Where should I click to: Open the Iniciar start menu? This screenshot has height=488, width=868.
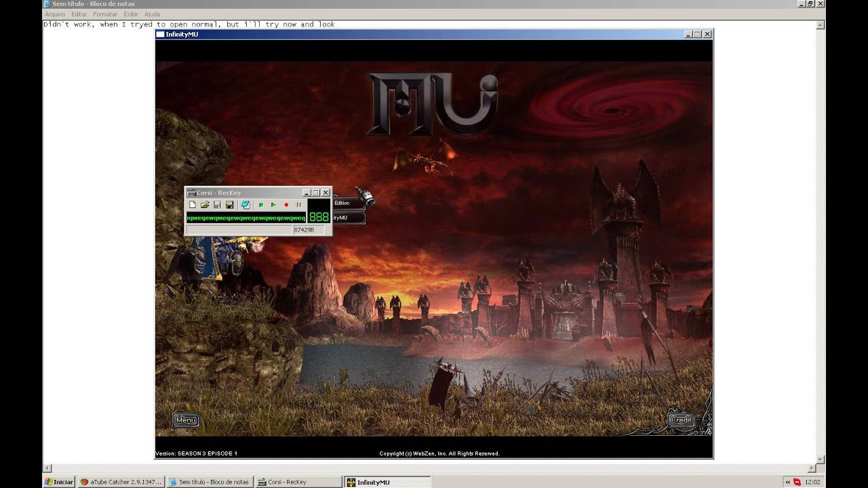coord(59,482)
